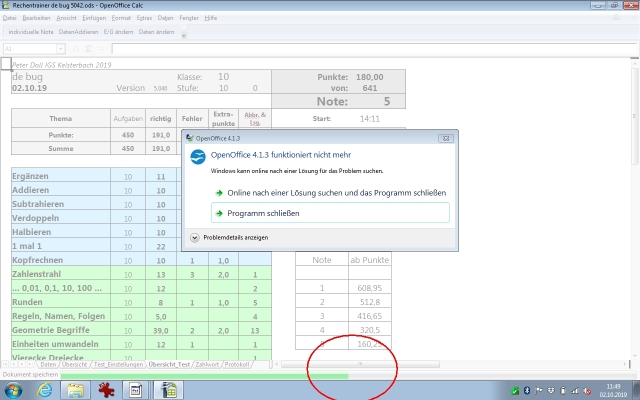This screenshot has height=400, width=640.
Task: Click the Note: 5 grade cell
Action: tap(339, 102)
